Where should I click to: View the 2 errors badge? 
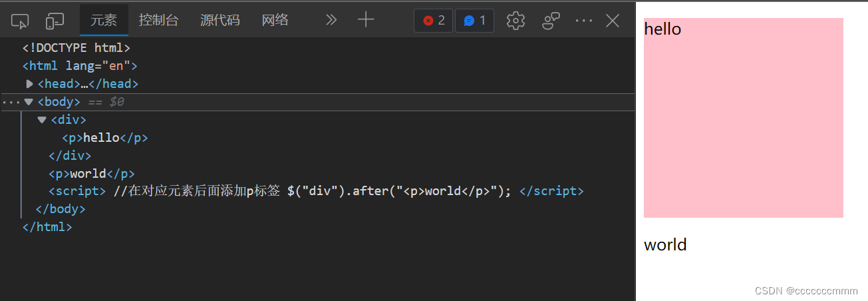(434, 21)
